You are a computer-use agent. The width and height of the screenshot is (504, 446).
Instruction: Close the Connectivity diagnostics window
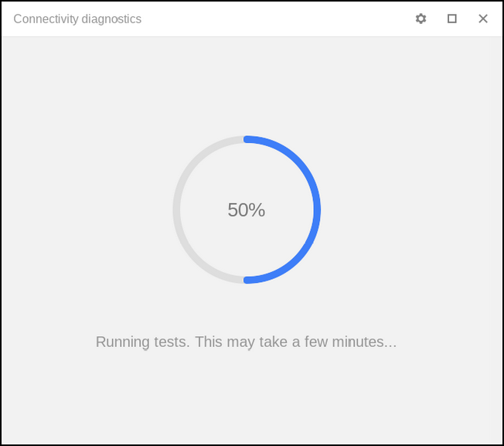[x=483, y=19]
